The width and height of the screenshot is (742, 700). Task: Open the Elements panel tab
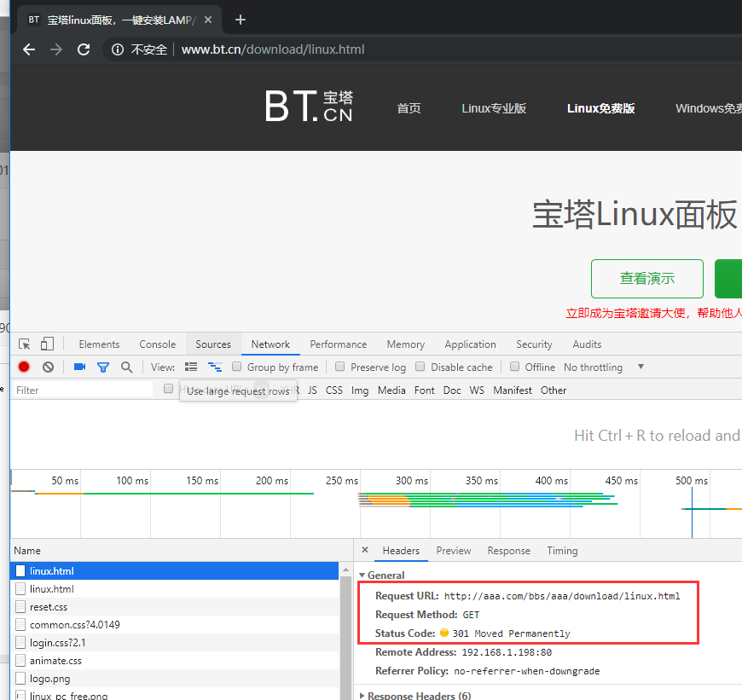pyautogui.click(x=100, y=344)
